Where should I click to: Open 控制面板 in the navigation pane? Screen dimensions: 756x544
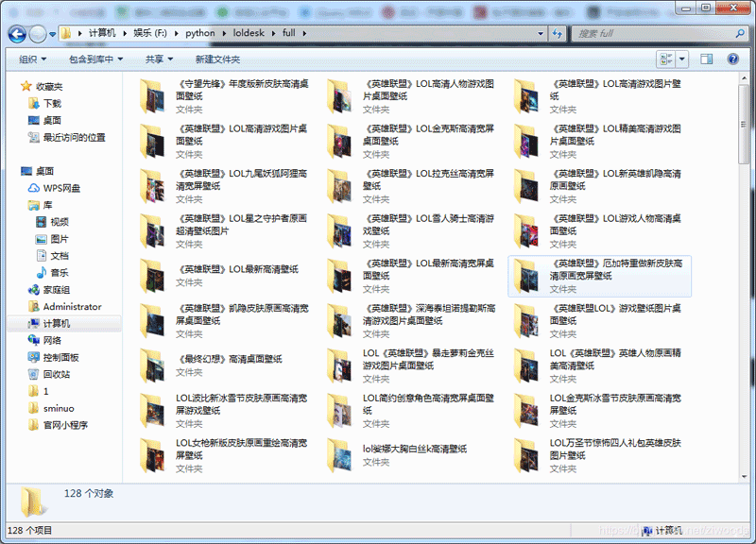coord(60,357)
